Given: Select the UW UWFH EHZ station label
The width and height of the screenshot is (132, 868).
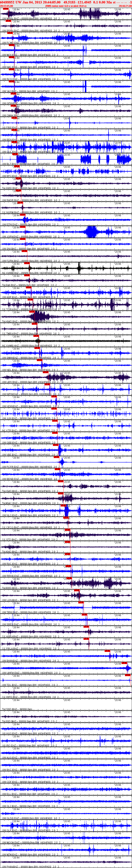Looking at the screenshot, I should click(x=31, y=673).
